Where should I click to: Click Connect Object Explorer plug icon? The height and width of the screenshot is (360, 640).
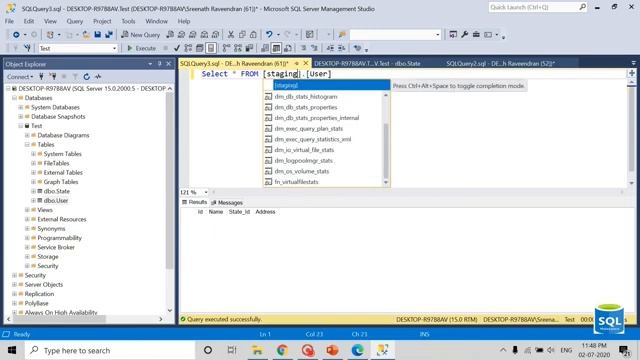pyautogui.click(x=41, y=76)
